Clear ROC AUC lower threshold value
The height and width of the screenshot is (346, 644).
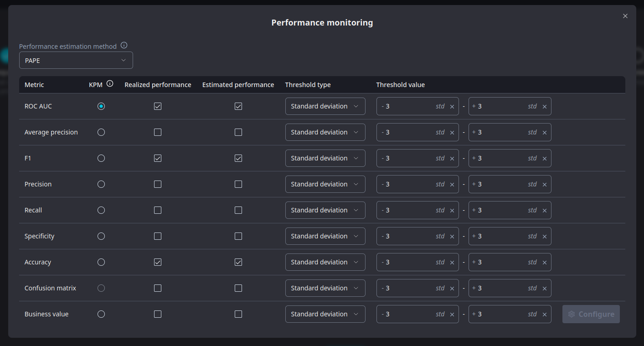(452, 107)
